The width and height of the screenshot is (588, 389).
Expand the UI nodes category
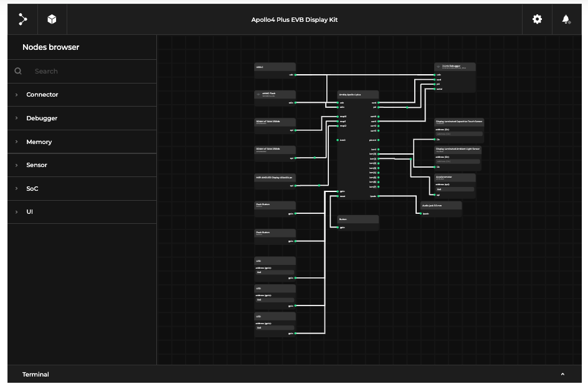click(29, 212)
